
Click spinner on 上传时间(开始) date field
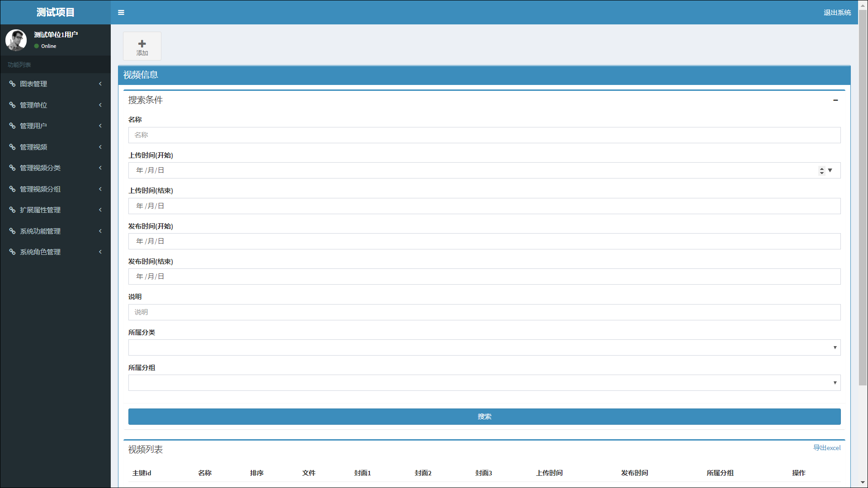(822, 170)
